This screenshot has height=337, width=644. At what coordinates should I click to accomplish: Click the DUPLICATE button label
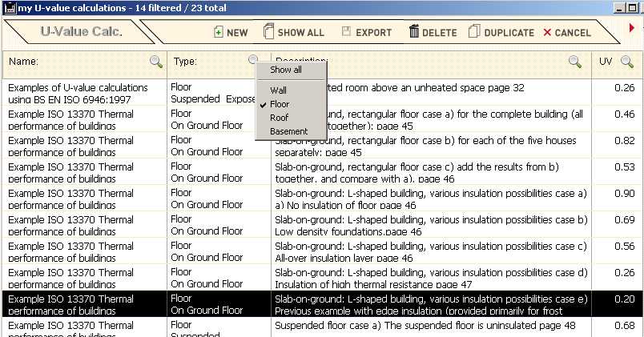coord(509,33)
